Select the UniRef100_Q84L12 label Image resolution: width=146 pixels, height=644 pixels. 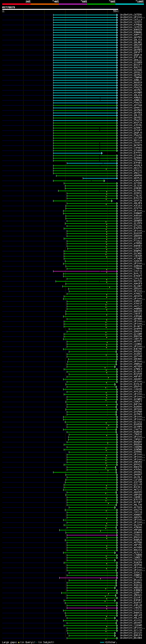(131, 60)
